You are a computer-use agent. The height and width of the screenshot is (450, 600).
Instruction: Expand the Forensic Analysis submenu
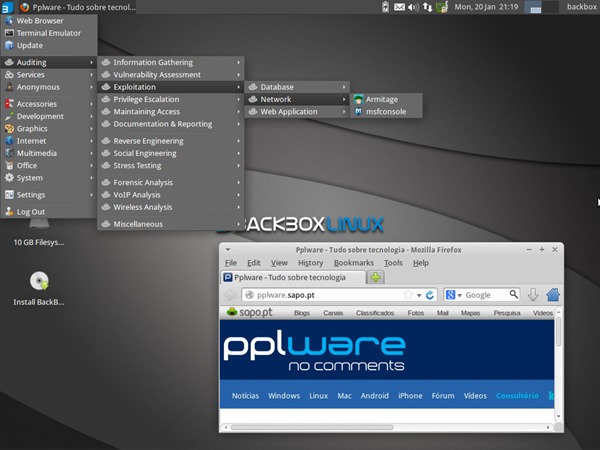tap(171, 183)
